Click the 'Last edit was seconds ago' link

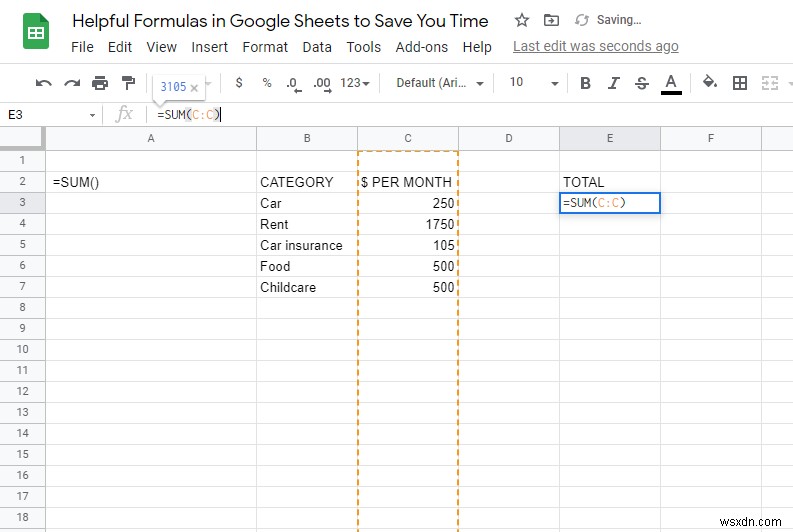595,46
